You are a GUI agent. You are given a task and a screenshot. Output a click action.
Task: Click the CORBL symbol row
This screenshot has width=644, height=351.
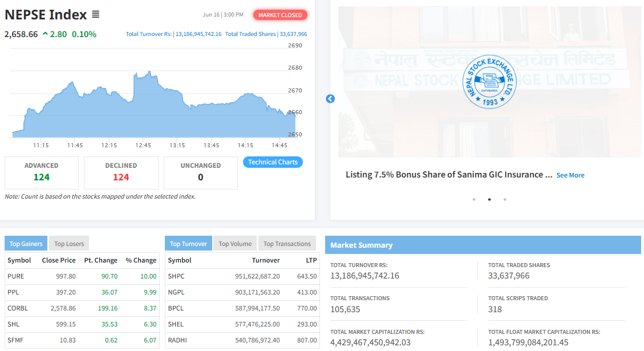(x=18, y=308)
